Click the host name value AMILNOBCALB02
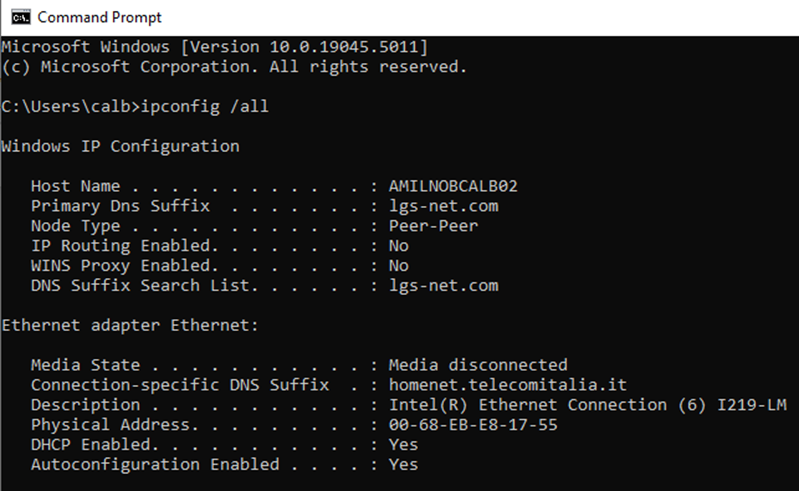The width and height of the screenshot is (799, 491). (x=453, y=186)
